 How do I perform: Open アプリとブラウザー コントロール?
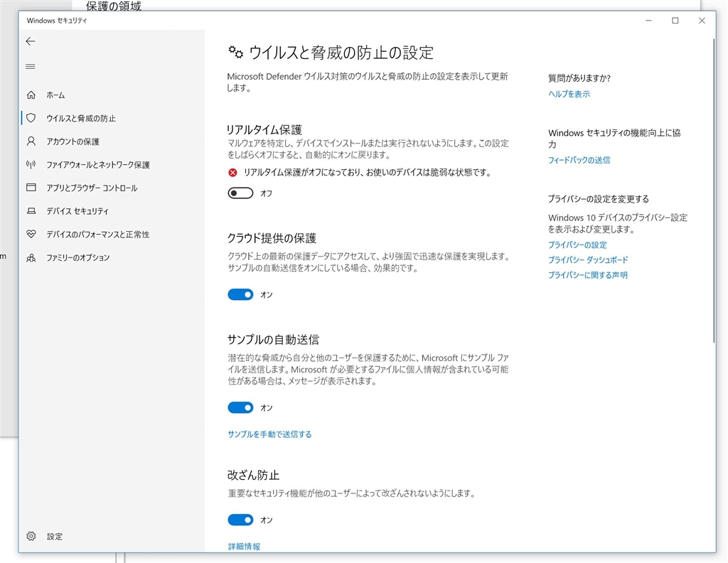pos(112,188)
